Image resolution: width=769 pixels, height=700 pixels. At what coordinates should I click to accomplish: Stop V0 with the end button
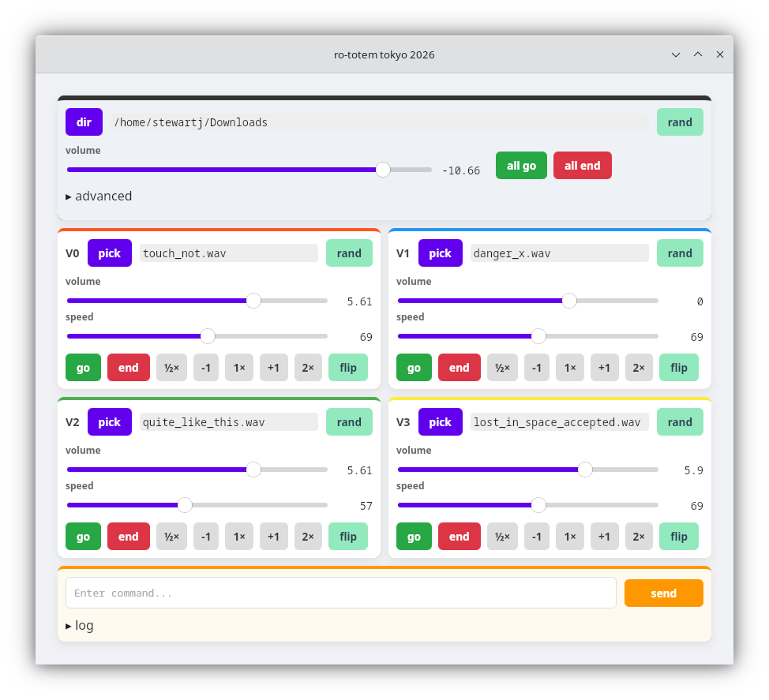(129, 368)
